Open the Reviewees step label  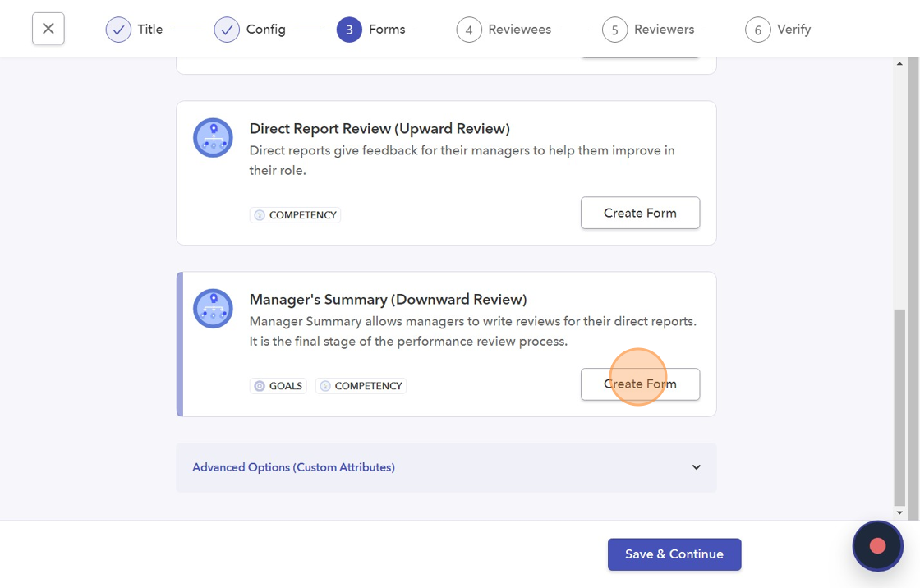(x=520, y=30)
